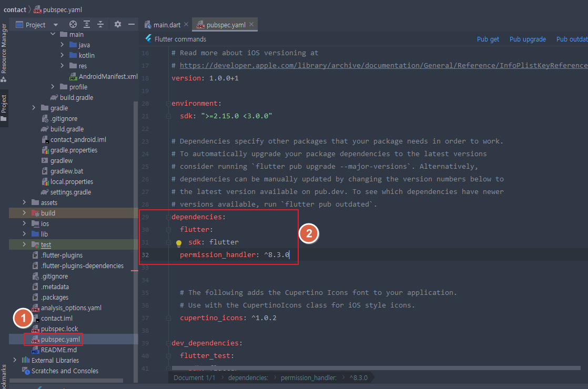The width and height of the screenshot is (588, 389).
Task: Select gradlew.bat file
Action: pyautogui.click(x=62, y=171)
